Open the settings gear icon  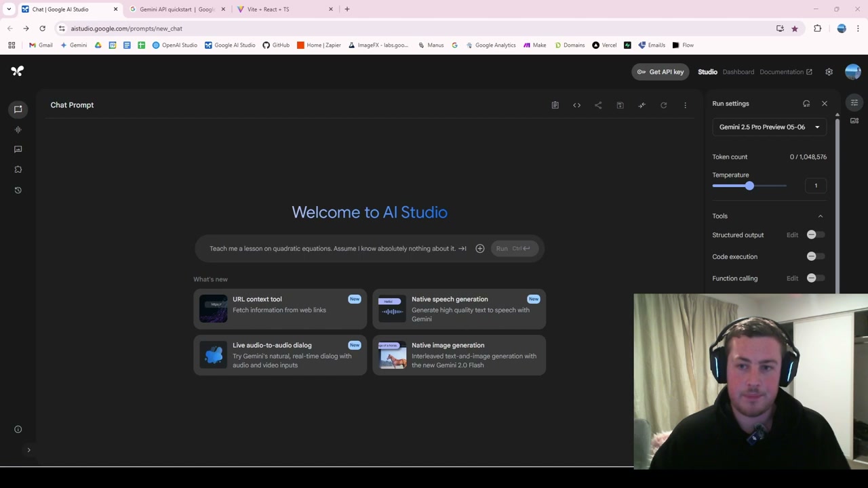[829, 72]
